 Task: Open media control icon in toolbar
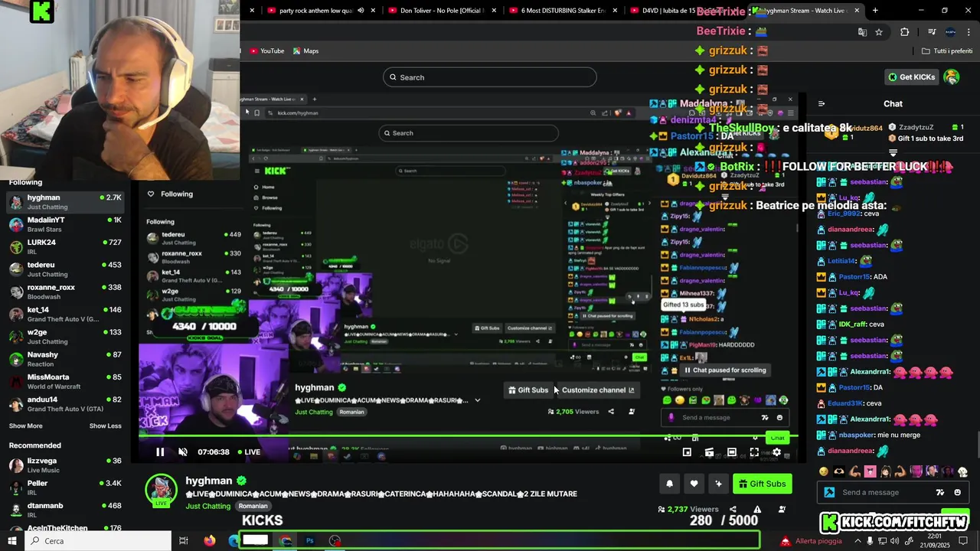[x=932, y=32]
